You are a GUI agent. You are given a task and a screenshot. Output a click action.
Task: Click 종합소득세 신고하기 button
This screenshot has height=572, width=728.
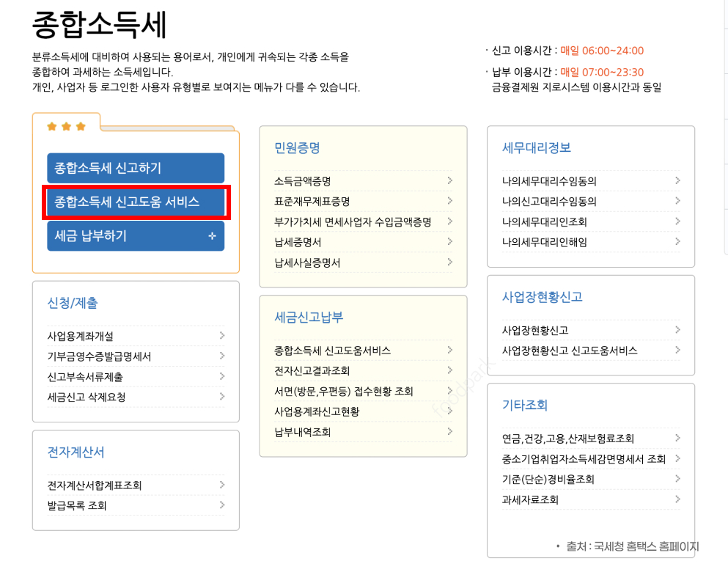tap(136, 168)
